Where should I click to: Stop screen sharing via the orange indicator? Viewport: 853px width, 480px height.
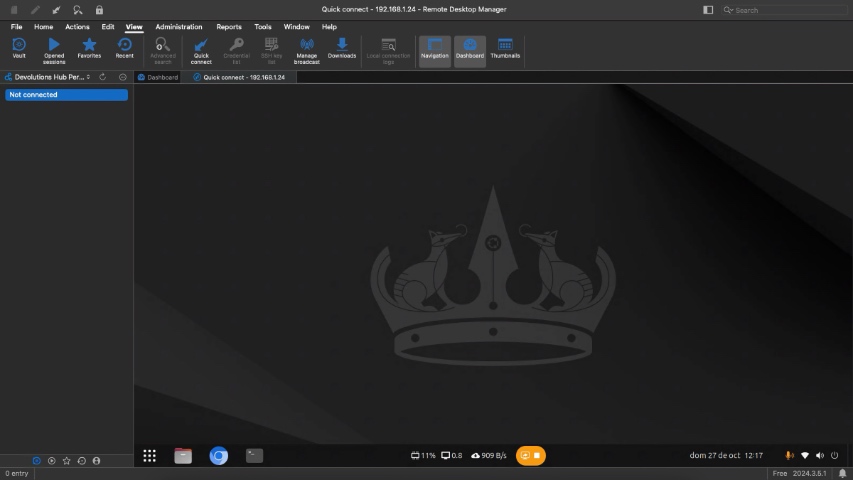coord(531,456)
